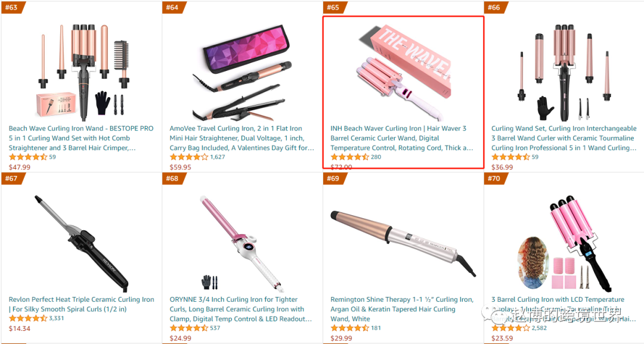Click the $36.99 price for Curling Wand Set
644x344 pixels.
click(x=502, y=167)
